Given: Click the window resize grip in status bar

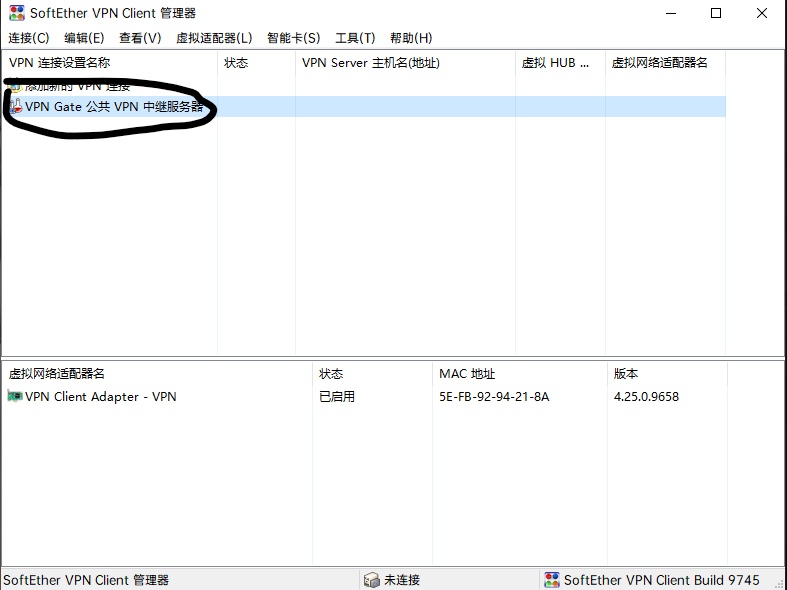Looking at the screenshot, I should click(x=779, y=583).
